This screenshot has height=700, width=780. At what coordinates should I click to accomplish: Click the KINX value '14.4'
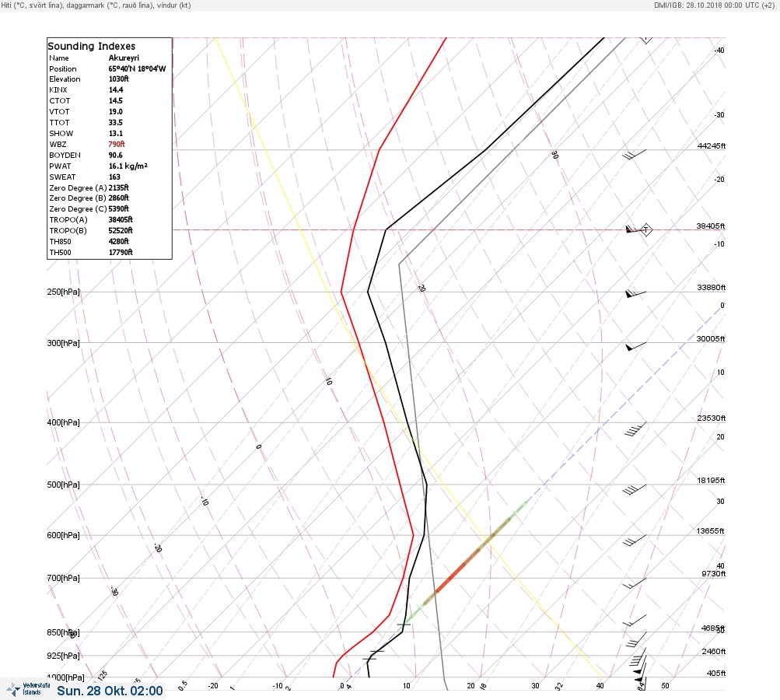click(x=116, y=89)
